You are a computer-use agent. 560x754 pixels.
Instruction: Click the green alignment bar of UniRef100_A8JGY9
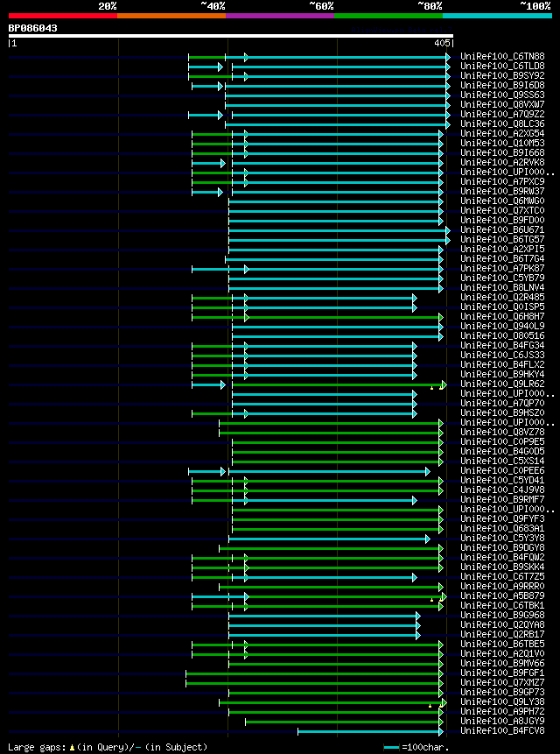click(343, 722)
